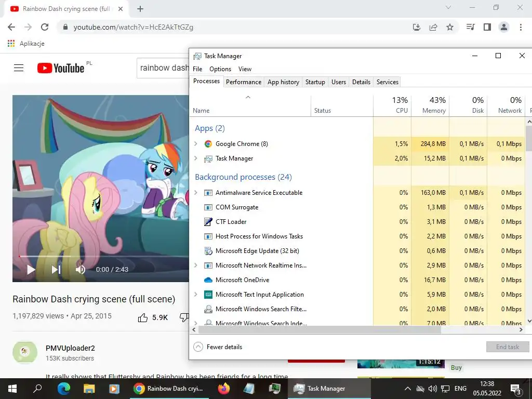Viewport: 532px width, 399px height.
Task: Open YouTube hamburger guide menu
Action: [19, 68]
